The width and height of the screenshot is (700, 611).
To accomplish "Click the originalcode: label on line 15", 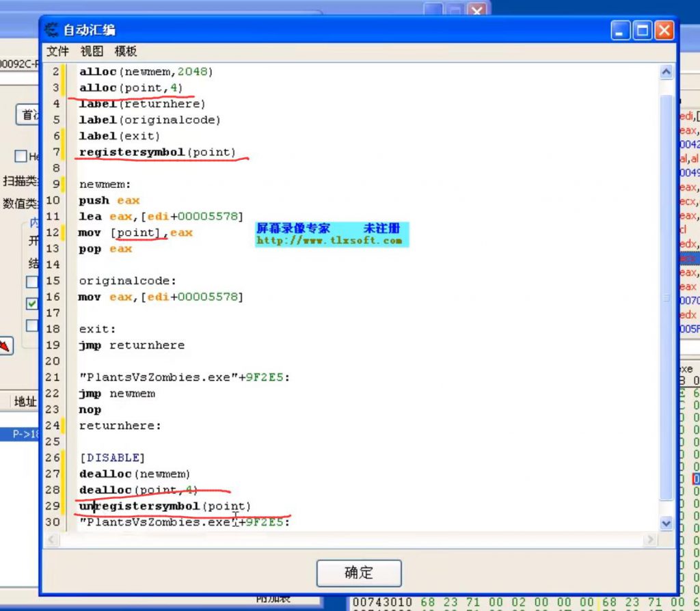I will pos(128,281).
